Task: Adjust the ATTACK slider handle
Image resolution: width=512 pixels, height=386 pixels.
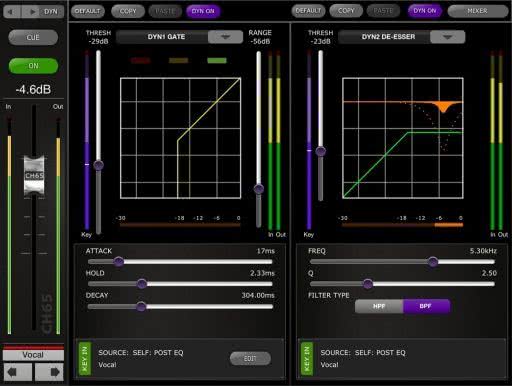Action: 119,262
